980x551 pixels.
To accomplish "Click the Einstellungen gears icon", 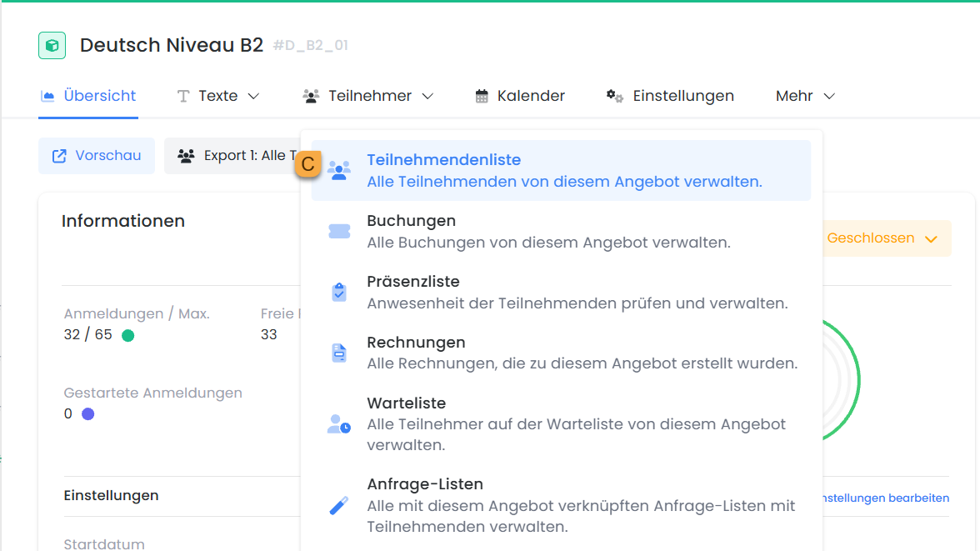I will coord(615,96).
